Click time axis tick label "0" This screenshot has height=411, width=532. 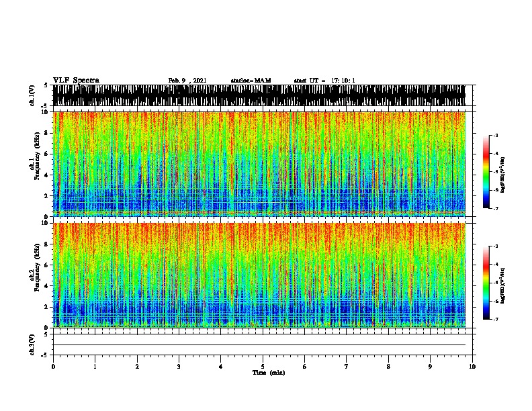(53, 367)
